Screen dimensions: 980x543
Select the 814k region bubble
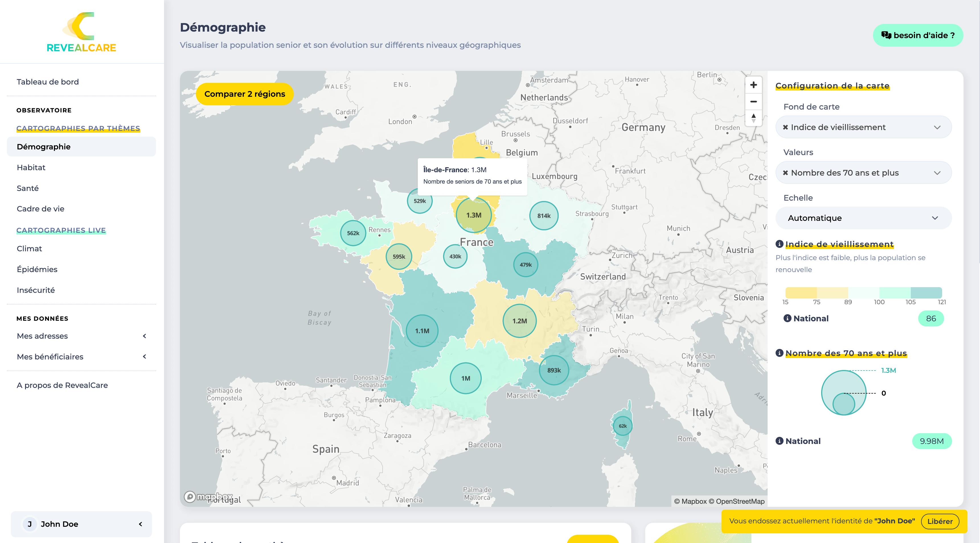click(x=544, y=216)
